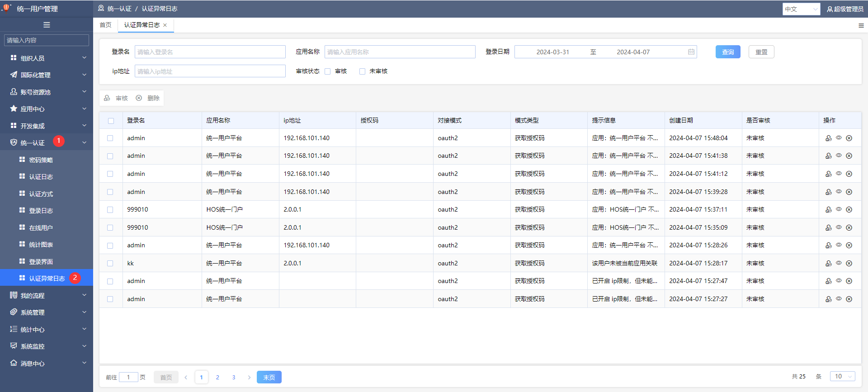Image resolution: width=868 pixels, height=392 pixels.
Task: View details of the kk user row
Action: [x=839, y=263]
